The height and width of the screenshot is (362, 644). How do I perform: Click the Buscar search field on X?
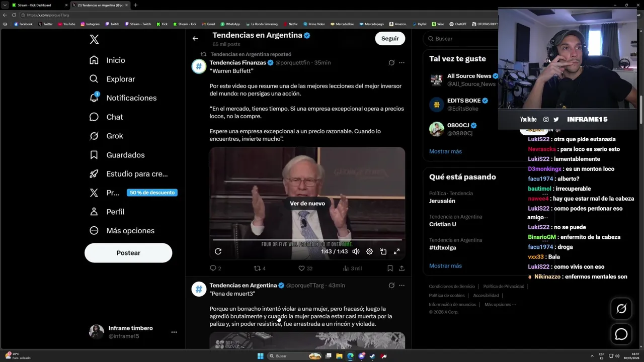(x=460, y=39)
